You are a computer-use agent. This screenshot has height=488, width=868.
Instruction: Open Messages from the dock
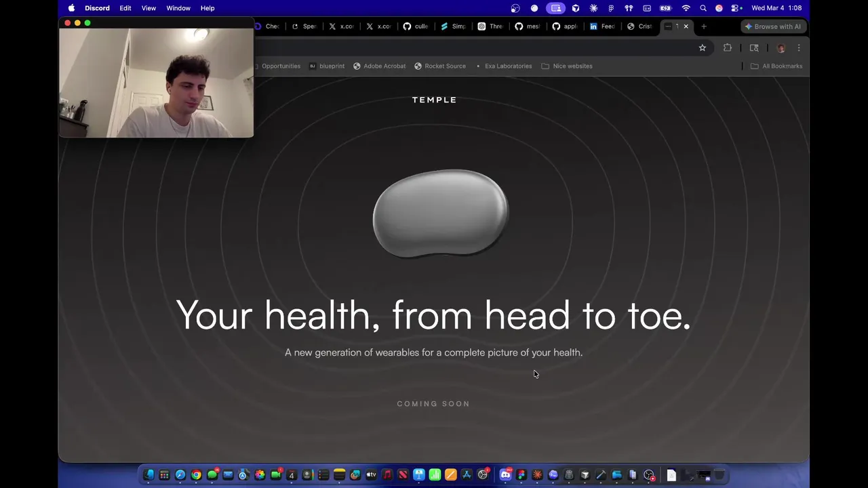(x=212, y=475)
